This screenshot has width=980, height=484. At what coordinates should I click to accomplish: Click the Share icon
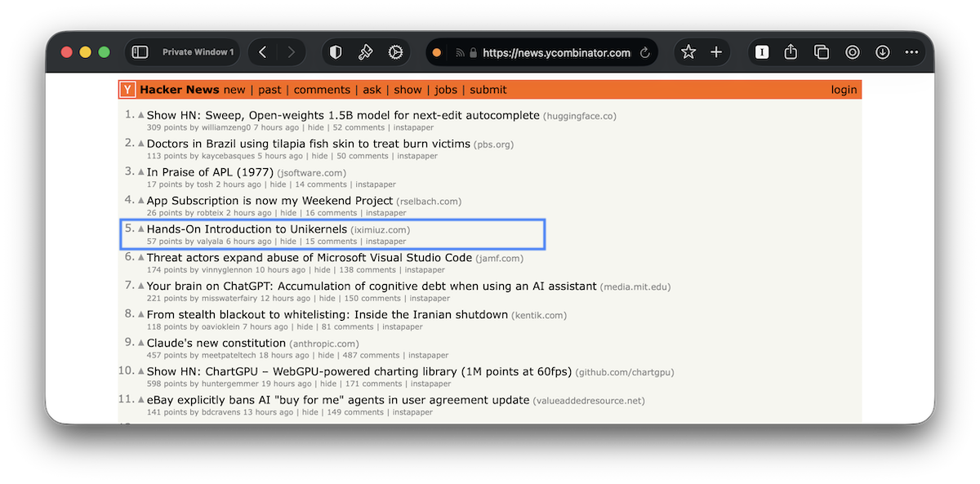(790, 51)
